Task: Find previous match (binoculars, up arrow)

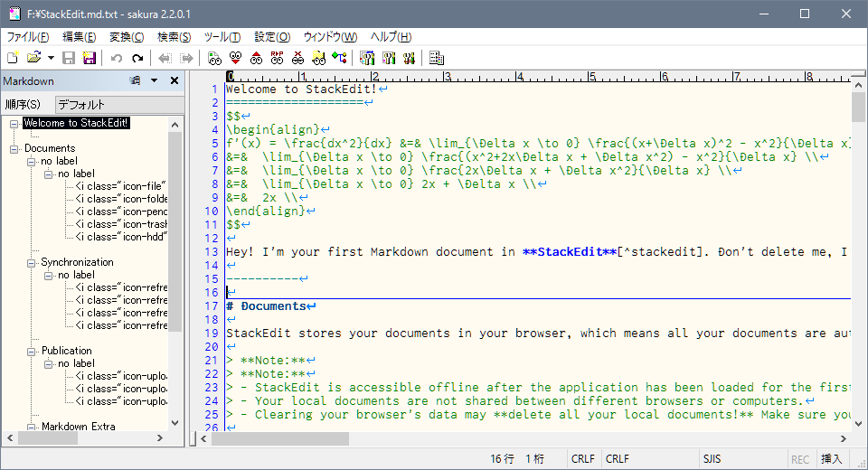Action: (256, 58)
